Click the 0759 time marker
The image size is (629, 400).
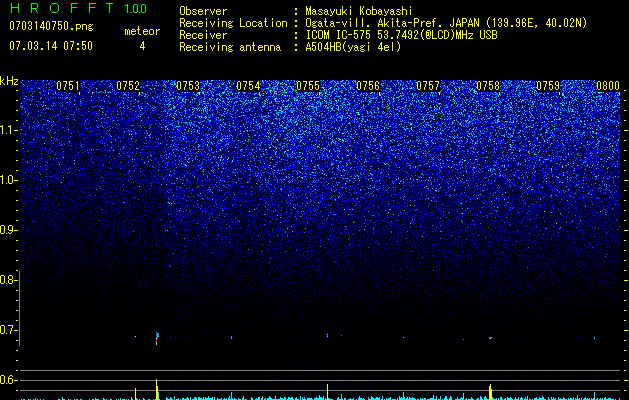548,86
